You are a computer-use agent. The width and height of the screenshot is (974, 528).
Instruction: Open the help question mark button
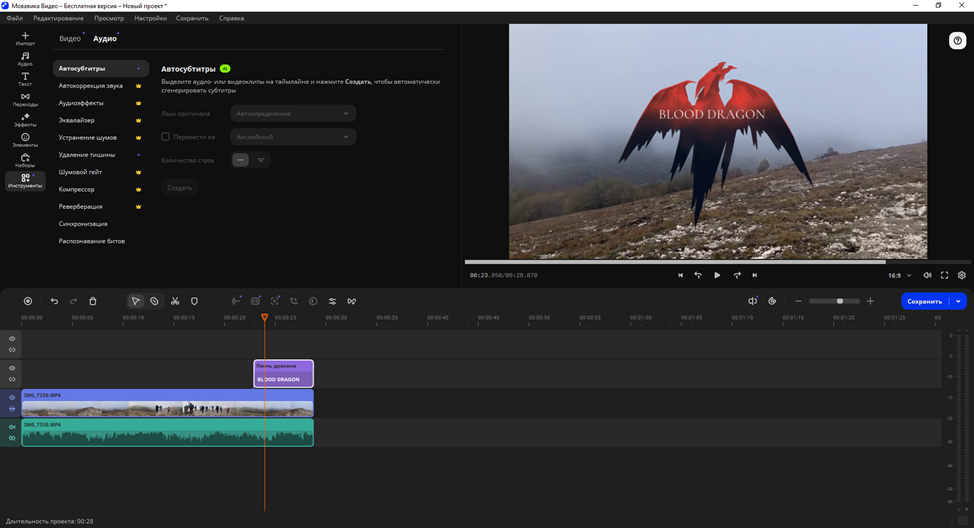957,41
